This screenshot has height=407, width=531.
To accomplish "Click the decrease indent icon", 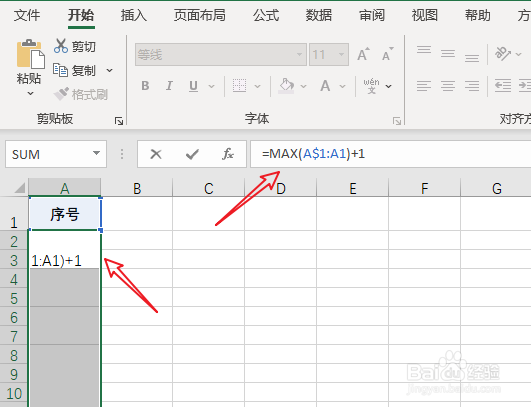I will 503,86.
